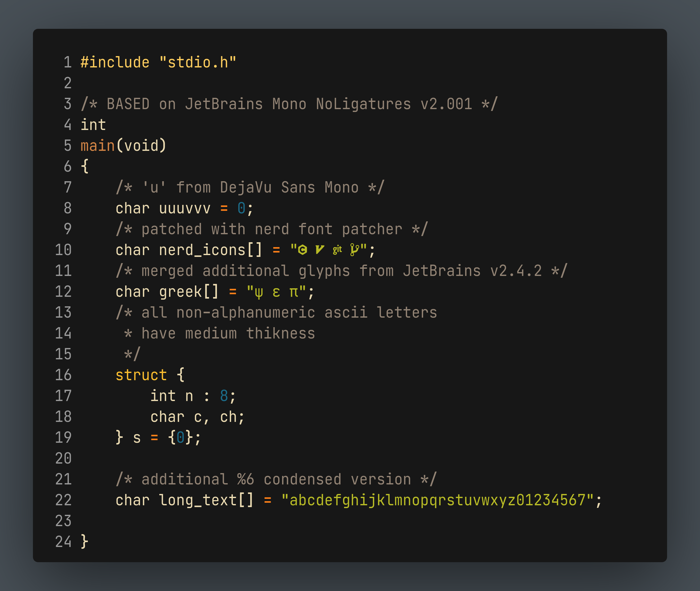Click the Greek psi character
Screen dimensions: 700x591
(x=259, y=292)
